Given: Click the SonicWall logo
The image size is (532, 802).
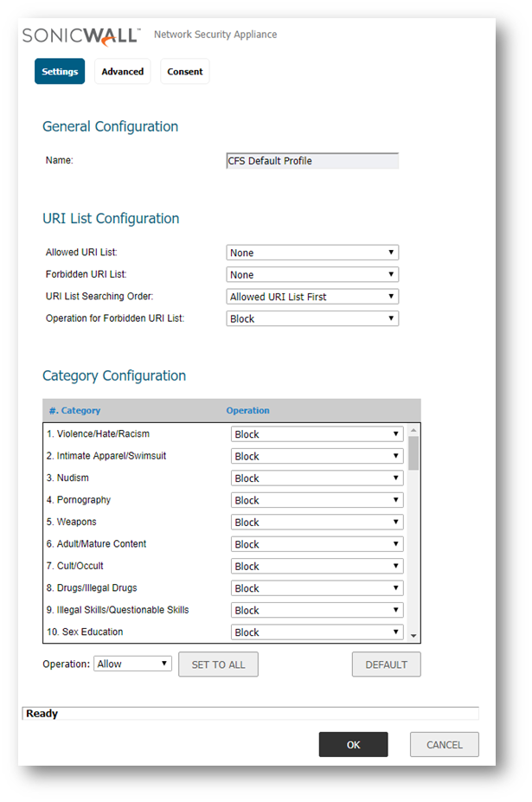Looking at the screenshot, I should [x=81, y=35].
